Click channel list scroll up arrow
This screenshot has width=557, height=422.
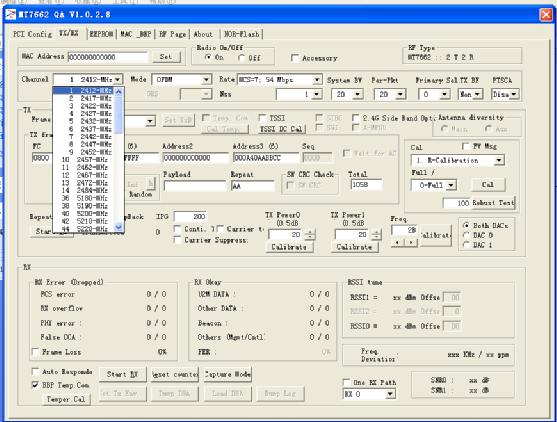click(x=119, y=92)
